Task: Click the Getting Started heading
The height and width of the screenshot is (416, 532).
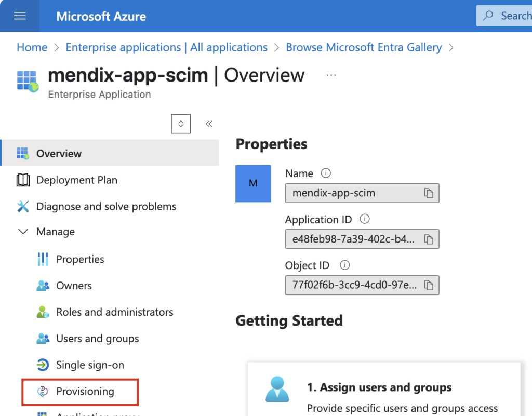Action: [x=289, y=321]
